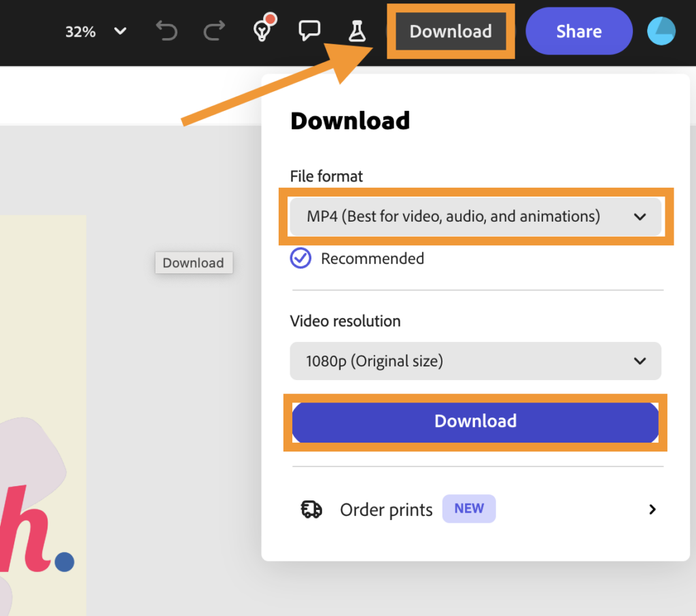The image size is (696, 616).
Task: Click the delivery truck icon beside Order prints
Action: click(311, 509)
